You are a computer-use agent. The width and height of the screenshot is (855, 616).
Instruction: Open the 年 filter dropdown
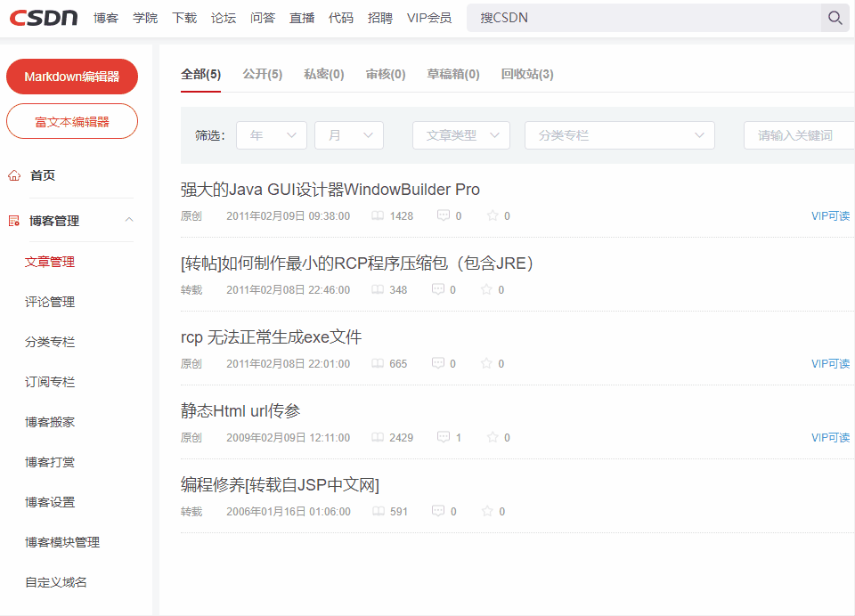tap(271, 134)
